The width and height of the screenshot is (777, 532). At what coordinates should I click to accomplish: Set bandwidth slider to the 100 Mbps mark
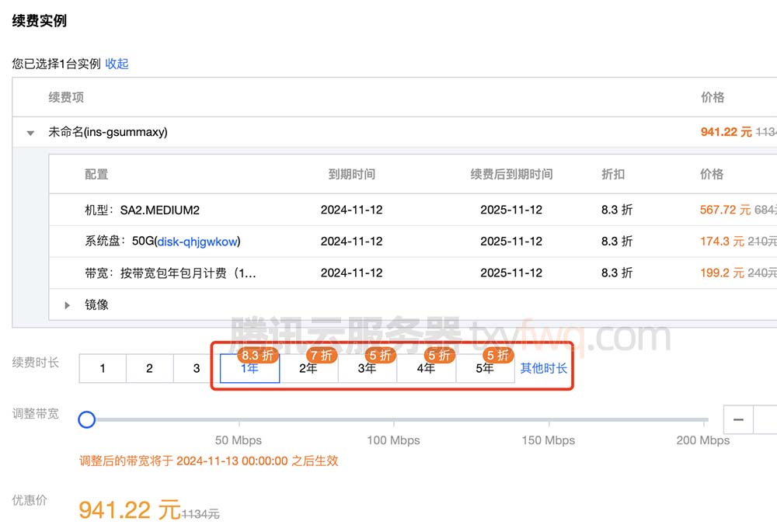(394, 420)
